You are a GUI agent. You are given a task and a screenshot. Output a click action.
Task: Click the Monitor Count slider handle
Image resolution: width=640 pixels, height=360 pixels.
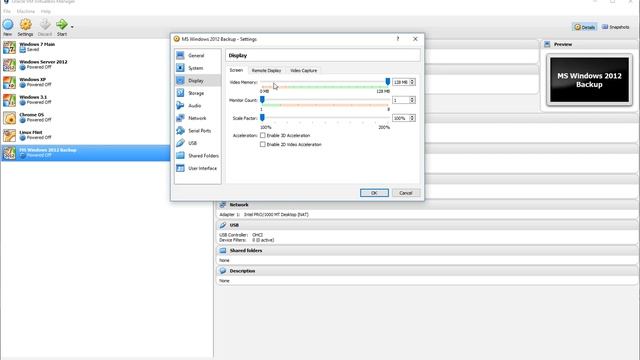point(262,100)
